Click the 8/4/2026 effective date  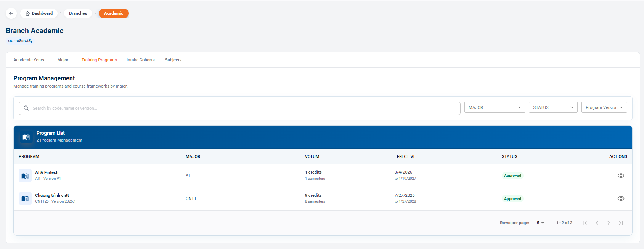pos(403,172)
